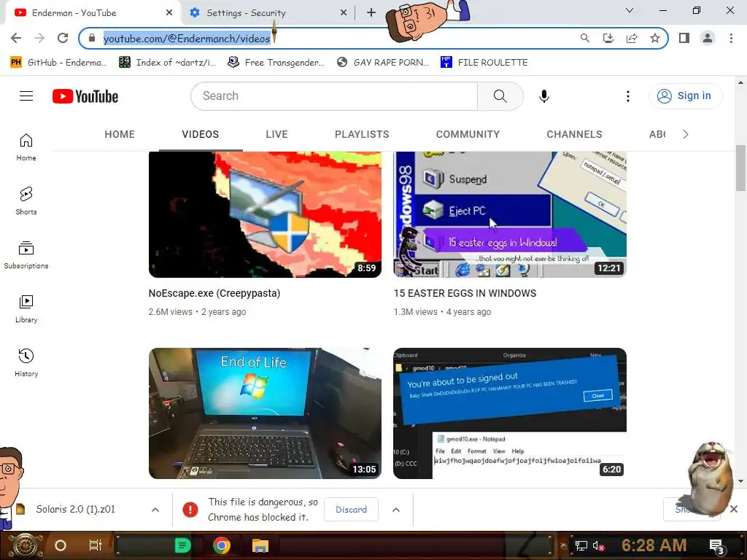Click NoEscape.exe (Creepypasta) title
The width and height of the screenshot is (747, 560).
(214, 293)
